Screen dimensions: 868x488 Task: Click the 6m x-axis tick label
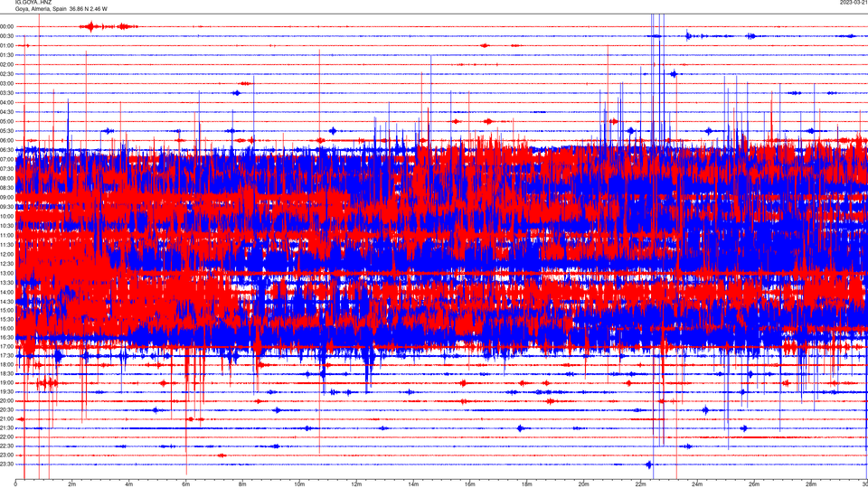[x=186, y=484]
